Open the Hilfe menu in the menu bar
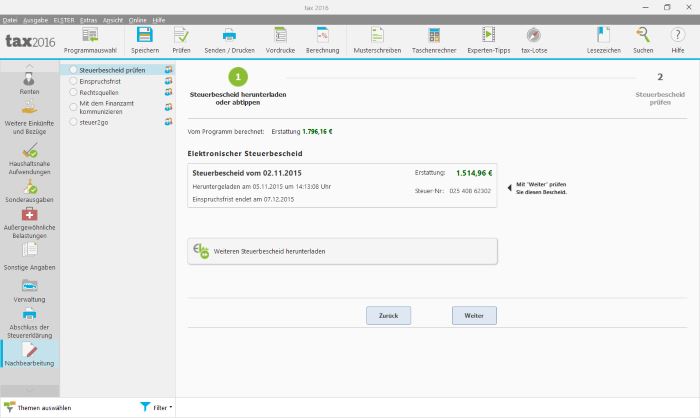700x418 pixels. coord(158,20)
